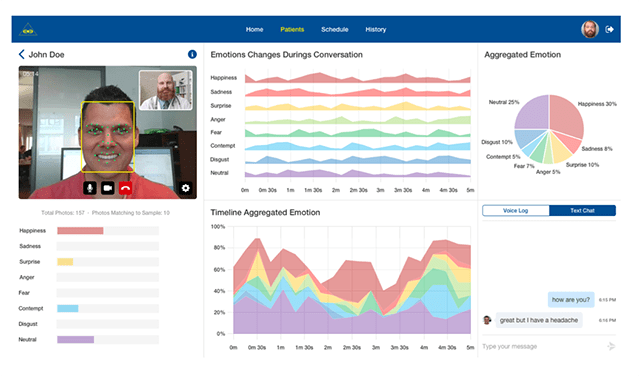Send message with the paper plane icon
Image resolution: width=640 pixels, height=376 pixels.
611,346
